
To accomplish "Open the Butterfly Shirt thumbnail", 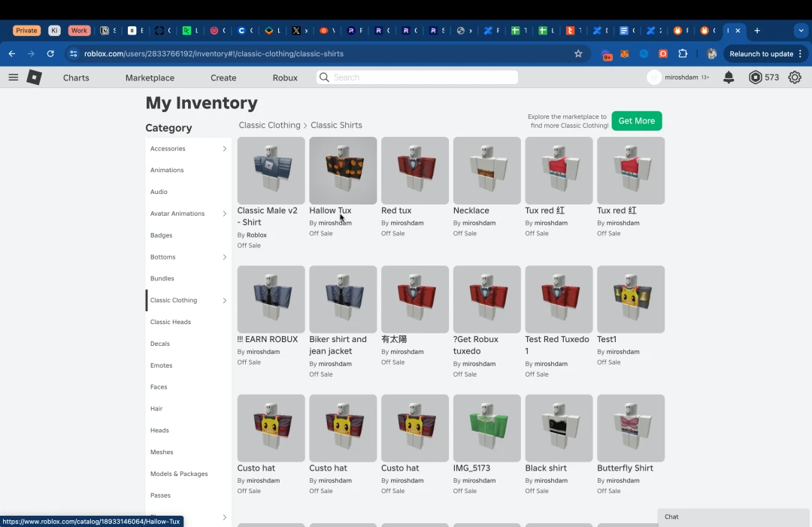I will click(x=631, y=428).
